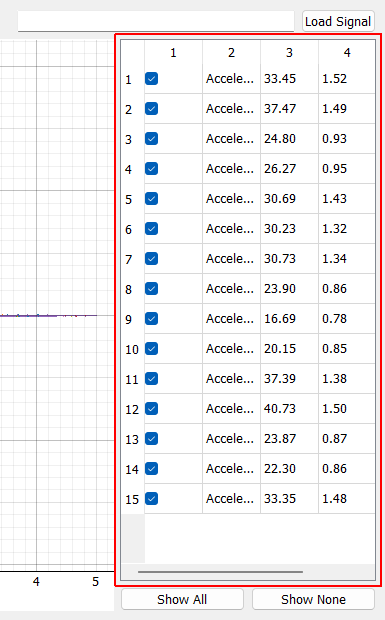385x620 pixels.
Task: Click the Show None button
Action: click(x=313, y=599)
